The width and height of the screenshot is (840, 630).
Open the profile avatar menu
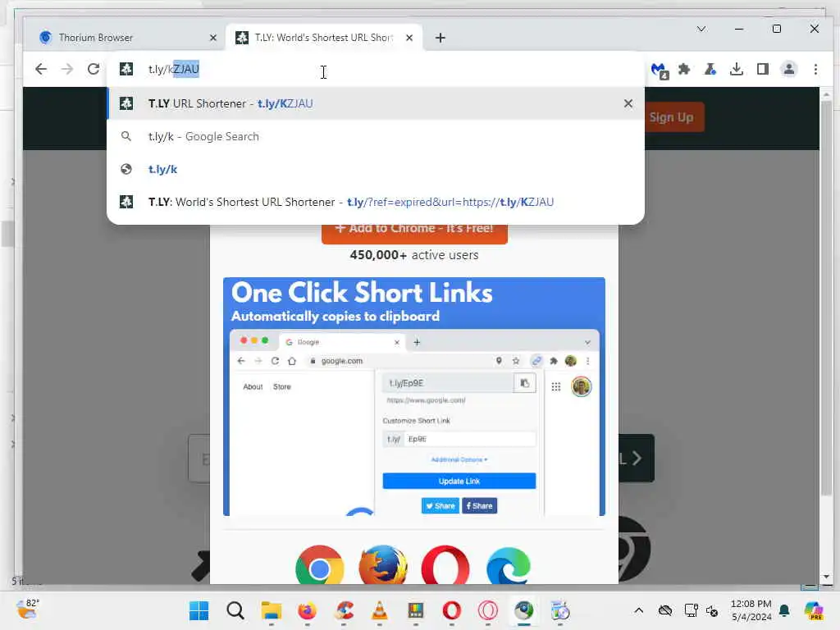pyautogui.click(x=789, y=69)
